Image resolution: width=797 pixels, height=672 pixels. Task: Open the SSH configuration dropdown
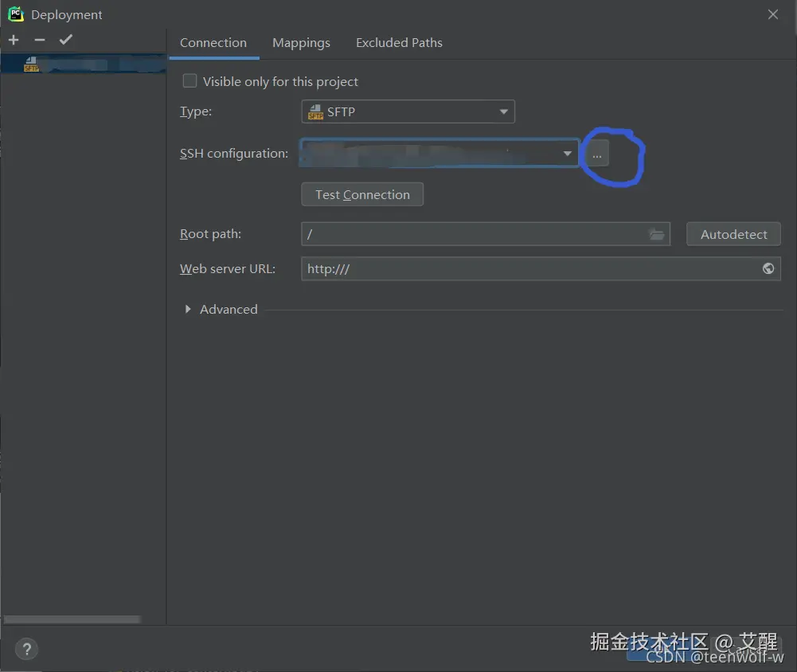pyautogui.click(x=440, y=153)
